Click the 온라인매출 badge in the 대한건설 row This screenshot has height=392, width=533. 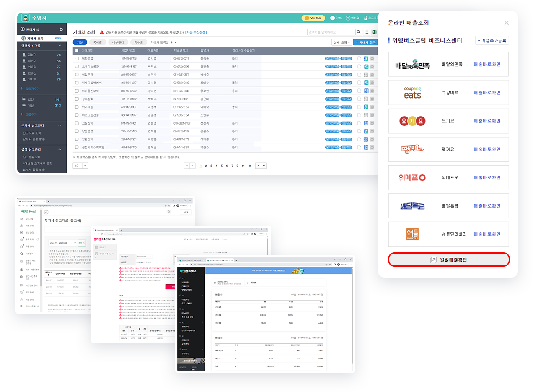(x=331, y=59)
